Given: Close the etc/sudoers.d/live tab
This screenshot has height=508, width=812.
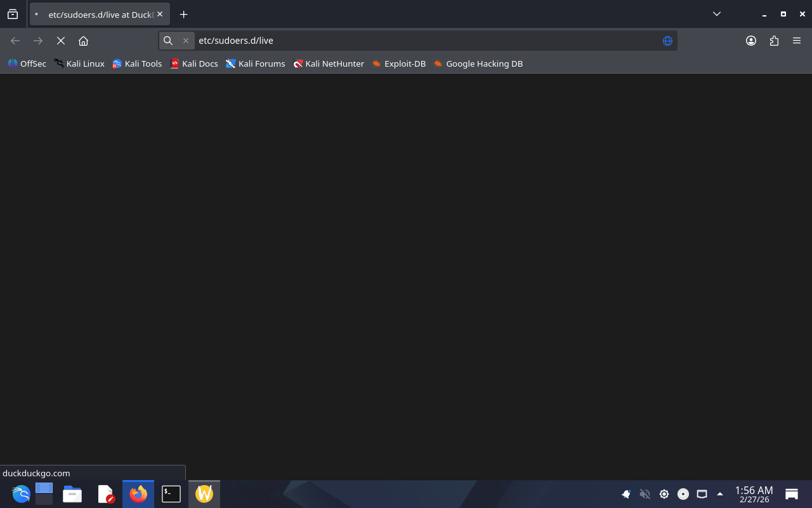Looking at the screenshot, I should [x=160, y=14].
